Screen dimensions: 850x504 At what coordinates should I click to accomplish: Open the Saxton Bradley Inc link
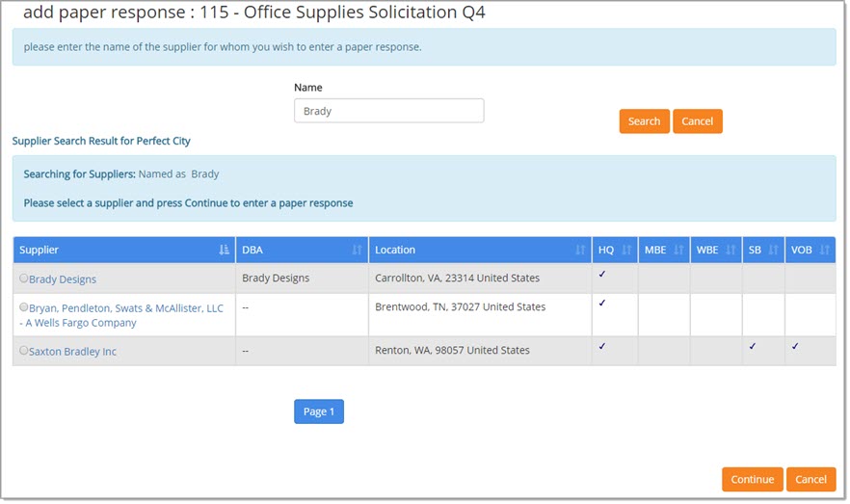pos(72,352)
